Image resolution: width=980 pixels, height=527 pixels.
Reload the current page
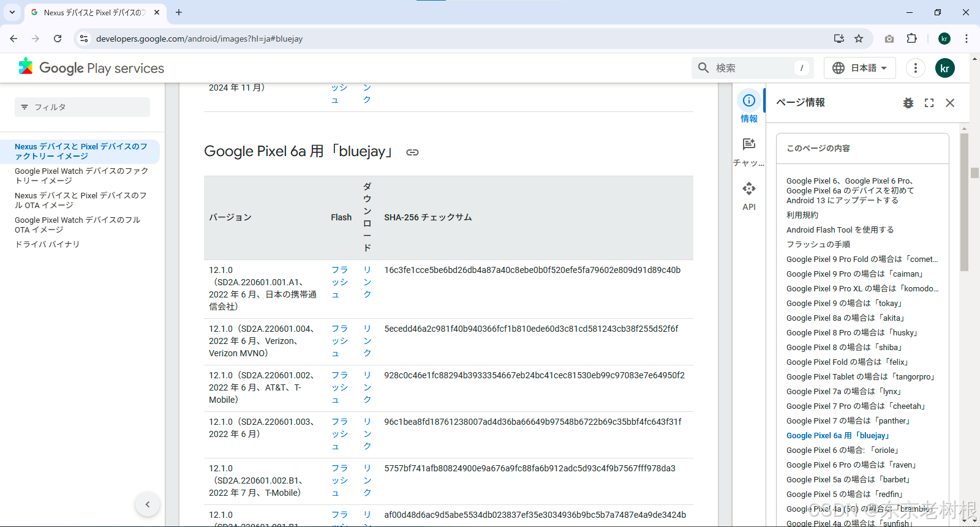[x=58, y=39]
